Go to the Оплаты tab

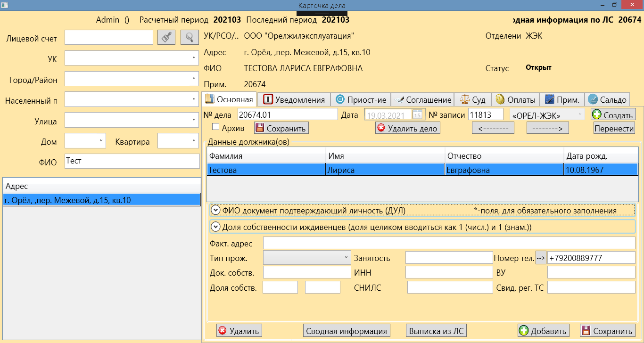[515, 99]
